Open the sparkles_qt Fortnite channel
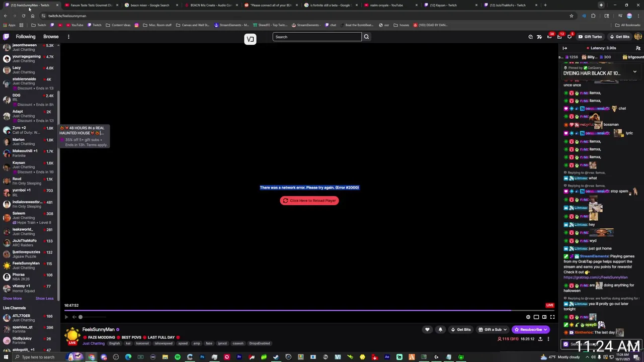The image size is (644, 362). (29, 329)
